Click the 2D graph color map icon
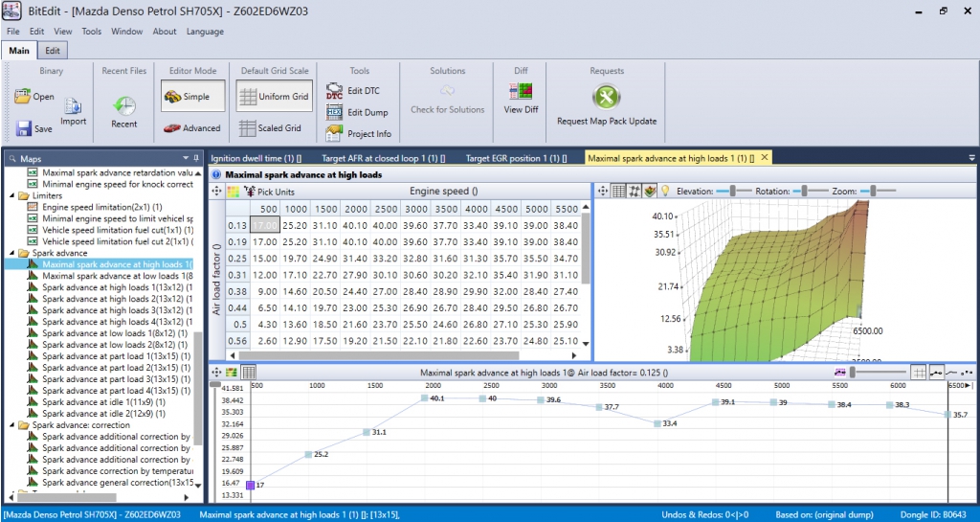Image resolution: width=980 pixels, height=522 pixels. click(232, 373)
